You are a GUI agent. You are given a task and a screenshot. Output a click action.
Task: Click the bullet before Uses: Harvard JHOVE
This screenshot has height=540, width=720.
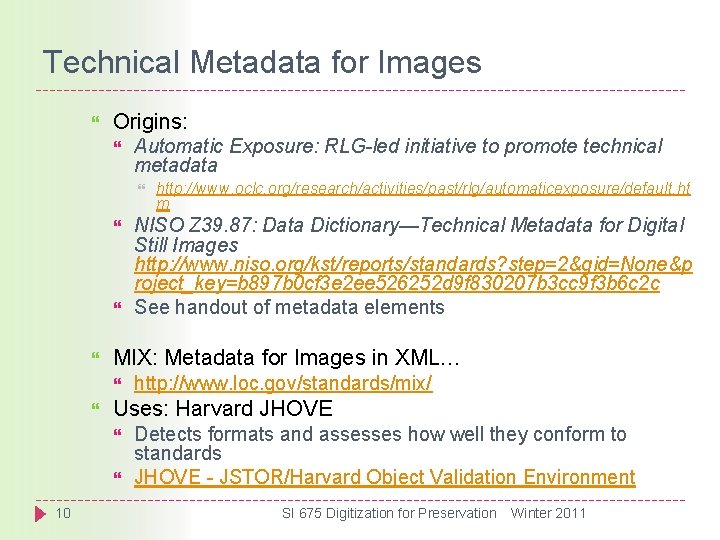tap(95, 409)
